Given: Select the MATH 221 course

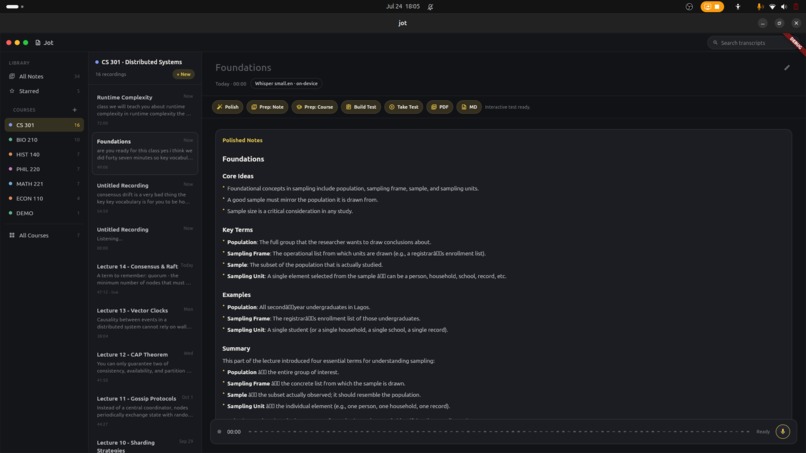Looking at the screenshot, I should click(44, 184).
